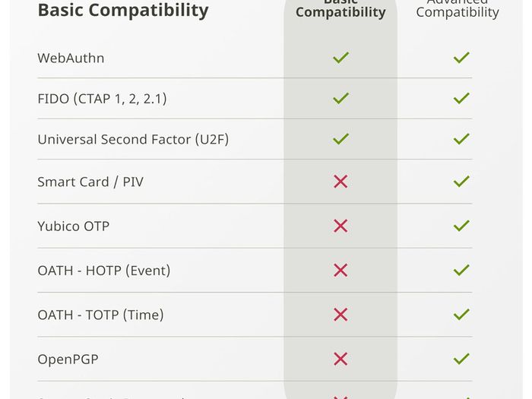Click the OATH - HOTP (Event) label

[104, 271]
